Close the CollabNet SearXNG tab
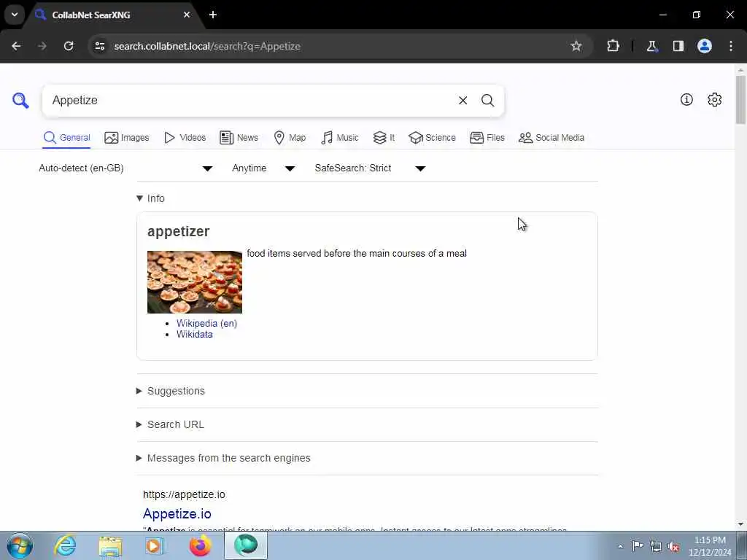This screenshot has height=560, width=747. click(187, 15)
